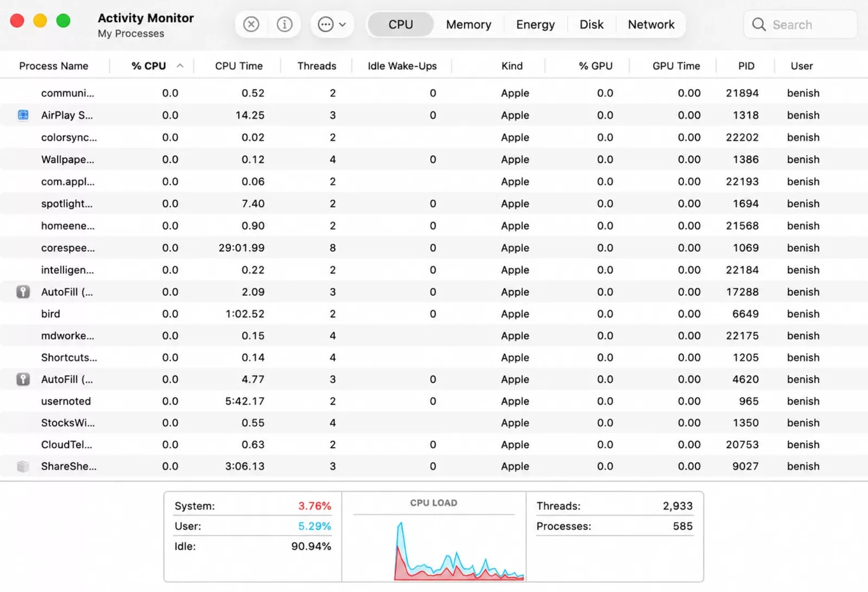The image size is (868, 592).
Task: Click CPU Time value 5:42.17
Action: pyautogui.click(x=245, y=401)
